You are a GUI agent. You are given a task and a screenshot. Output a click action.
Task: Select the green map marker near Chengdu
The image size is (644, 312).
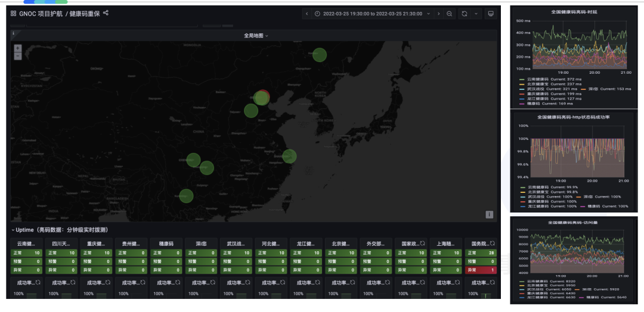click(193, 160)
